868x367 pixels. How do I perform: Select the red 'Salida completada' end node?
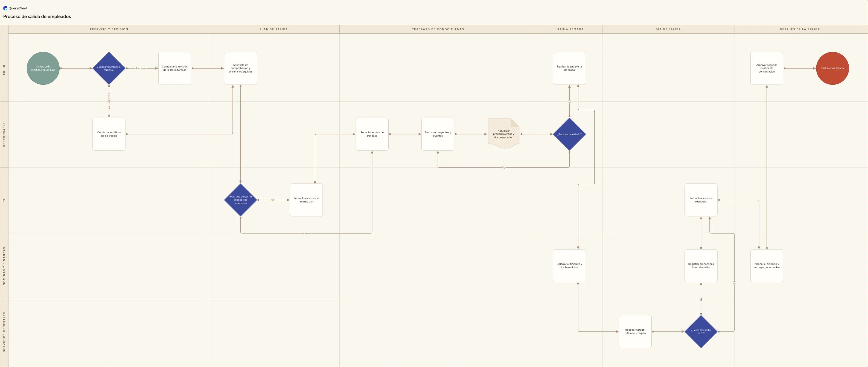pos(832,68)
